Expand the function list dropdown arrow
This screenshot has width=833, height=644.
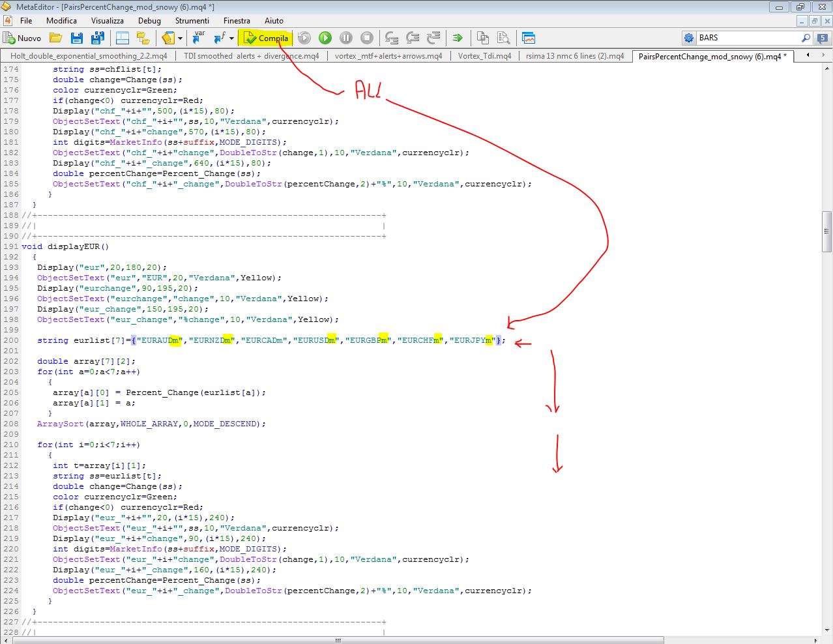coord(231,38)
